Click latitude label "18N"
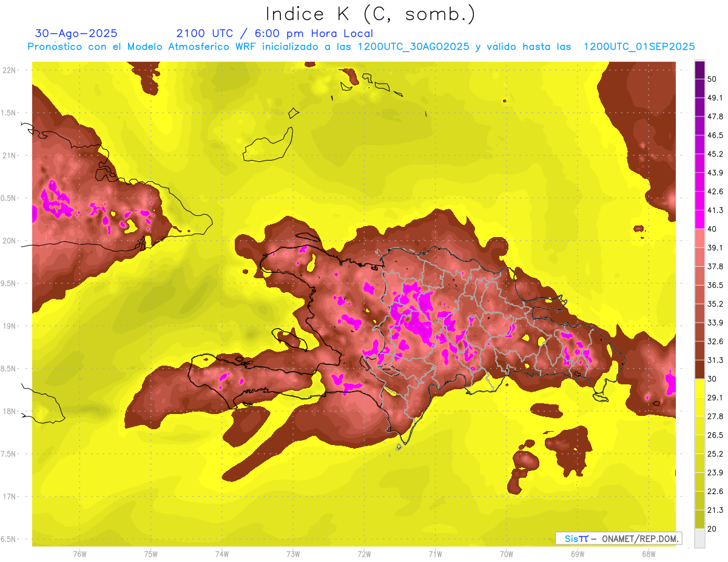 [x=10, y=411]
